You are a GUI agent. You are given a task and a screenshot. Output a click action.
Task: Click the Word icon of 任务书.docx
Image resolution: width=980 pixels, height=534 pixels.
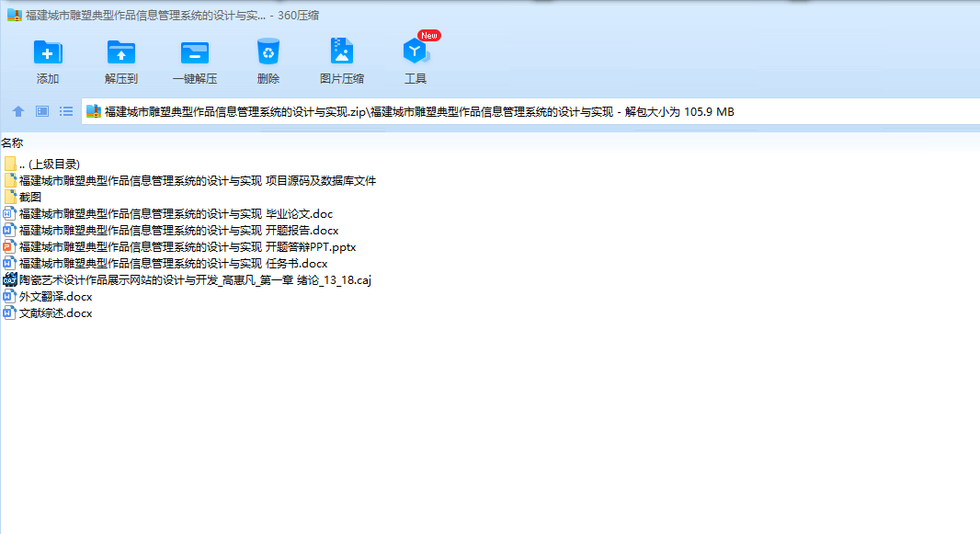(x=9, y=263)
